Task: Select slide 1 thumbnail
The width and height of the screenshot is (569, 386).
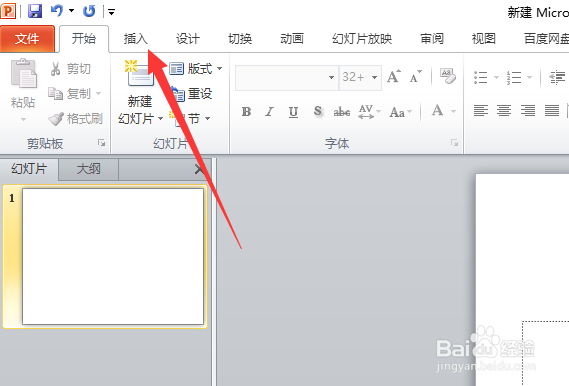Action: pyautogui.click(x=113, y=256)
